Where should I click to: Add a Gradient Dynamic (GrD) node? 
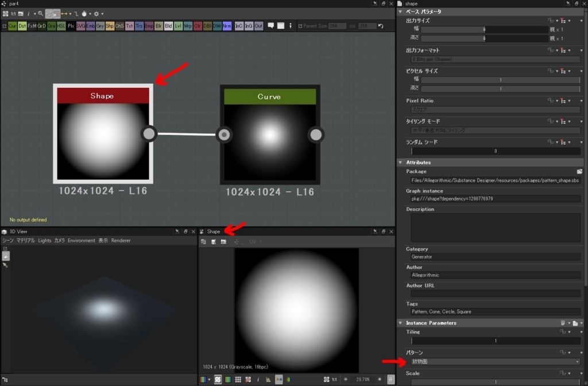(41, 26)
